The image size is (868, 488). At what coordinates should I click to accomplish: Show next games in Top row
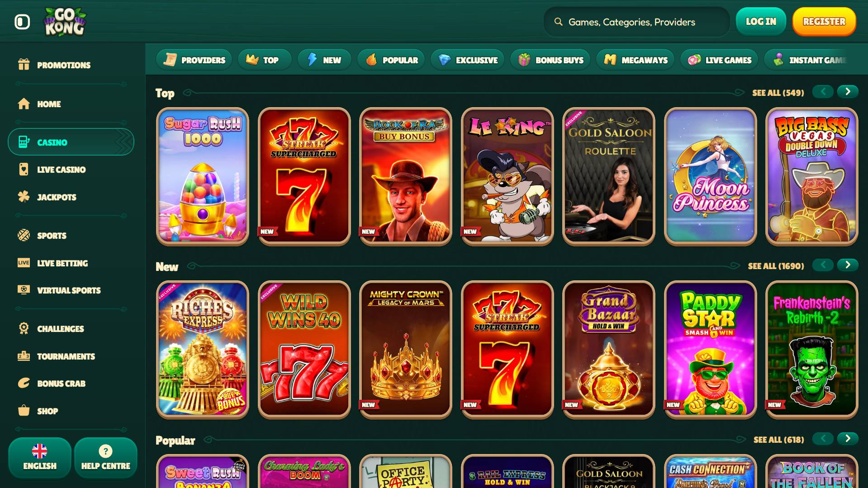pyautogui.click(x=848, y=92)
